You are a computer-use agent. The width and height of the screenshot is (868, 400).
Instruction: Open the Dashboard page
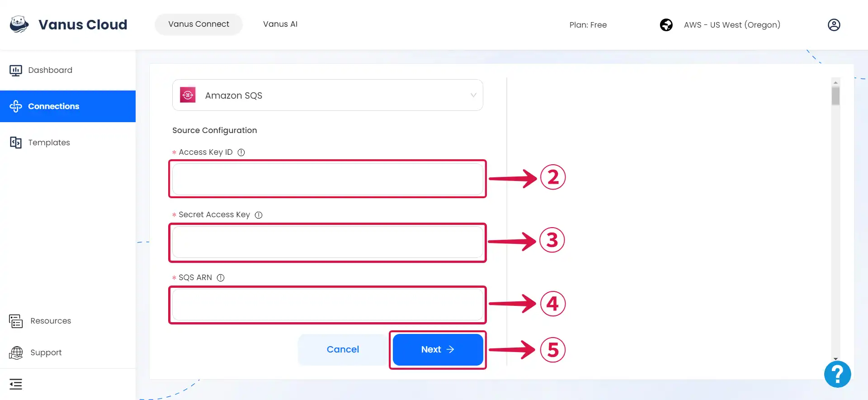68,70
